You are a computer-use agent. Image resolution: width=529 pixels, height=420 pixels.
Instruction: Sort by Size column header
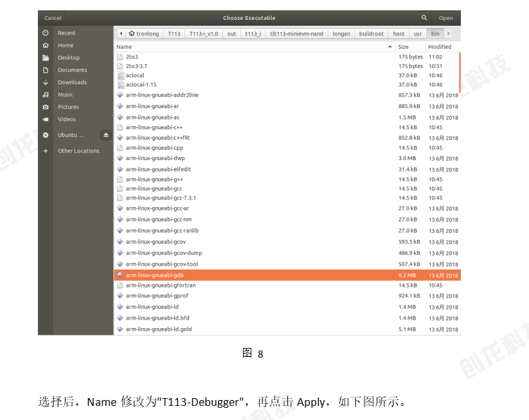point(410,46)
